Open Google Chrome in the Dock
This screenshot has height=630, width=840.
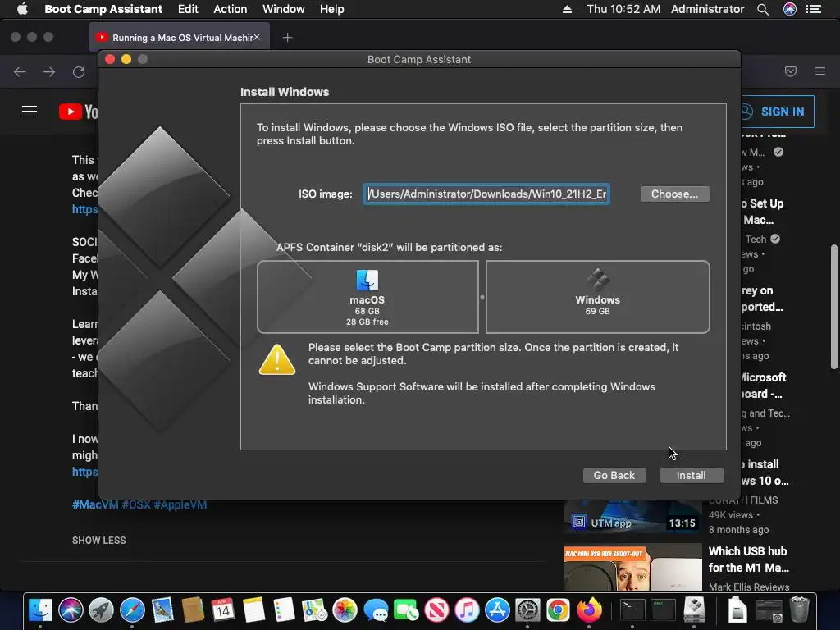click(x=558, y=609)
